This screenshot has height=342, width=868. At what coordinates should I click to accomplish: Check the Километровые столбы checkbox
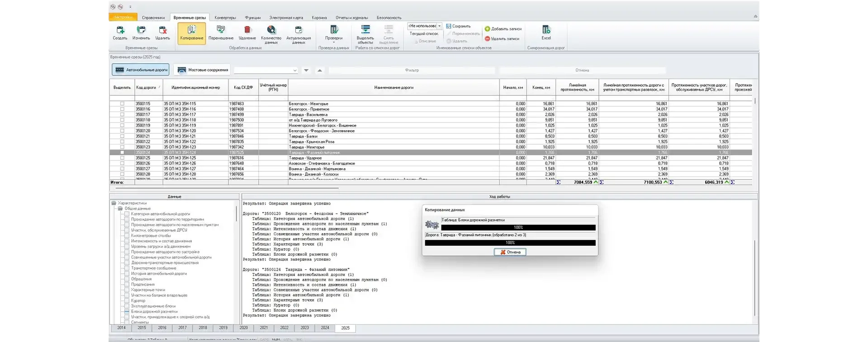(127, 236)
